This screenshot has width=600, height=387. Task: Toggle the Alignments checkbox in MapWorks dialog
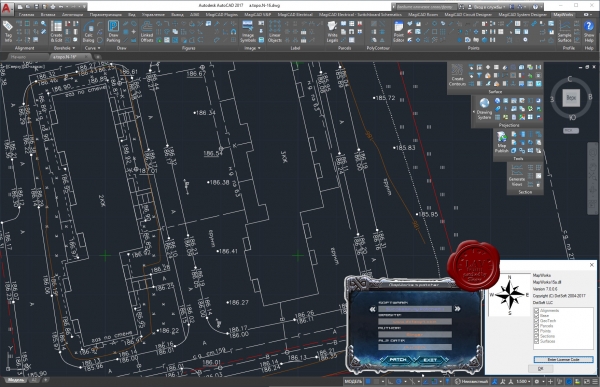tap(536, 311)
